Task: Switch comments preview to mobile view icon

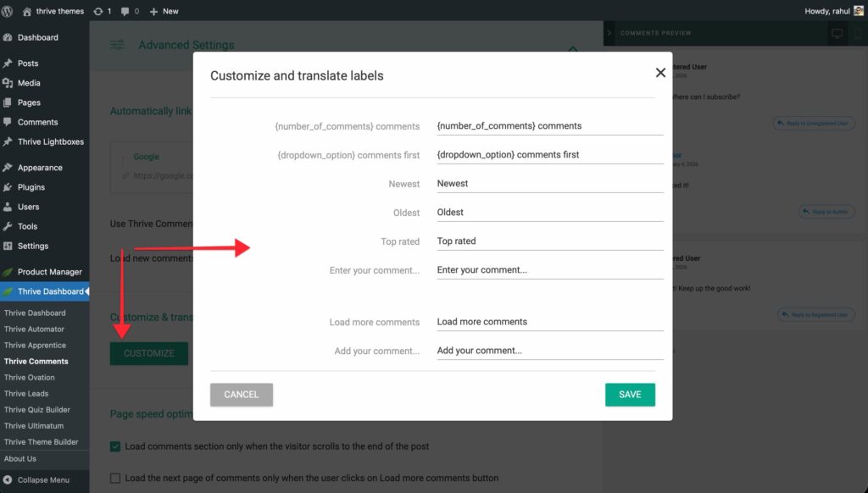Action: pos(858,34)
